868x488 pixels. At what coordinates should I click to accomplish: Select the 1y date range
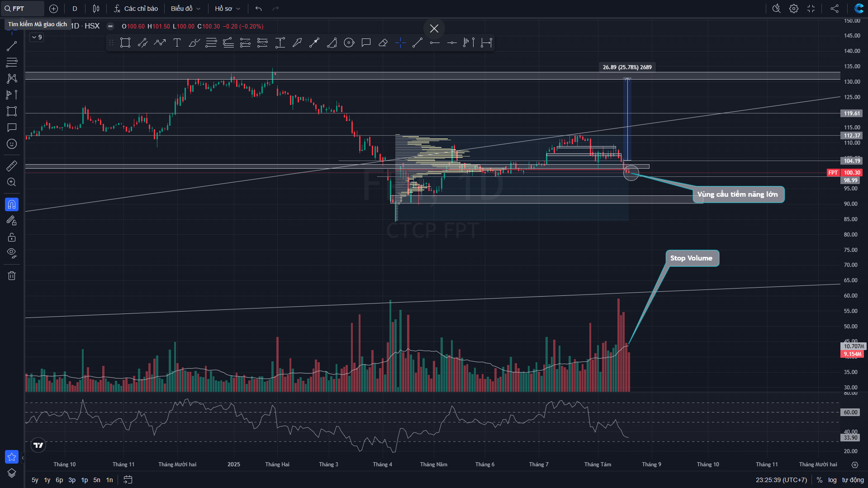click(x=47, y=480)
